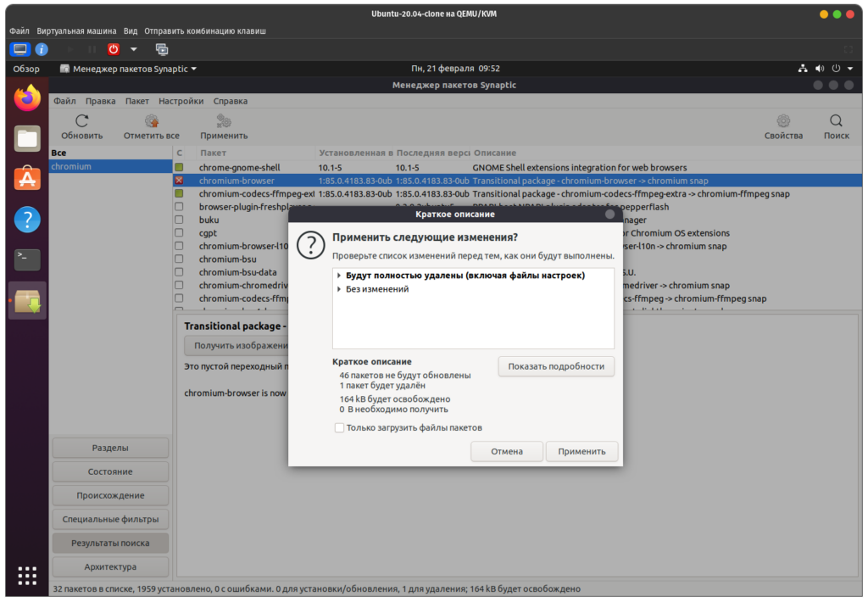Click the Properties (Свойства) toolbar icon
Image resolution: width=868 pixels, height=602 pixels.
pos(782,121)
